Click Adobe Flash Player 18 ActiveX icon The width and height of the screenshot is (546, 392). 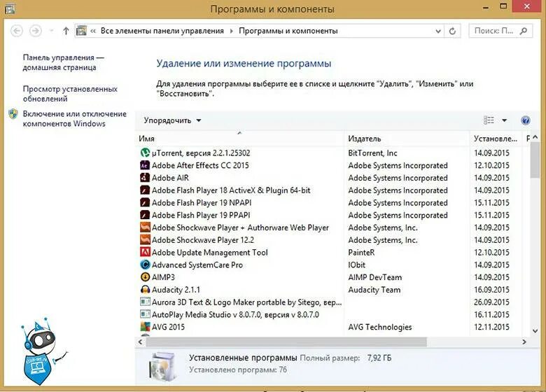coord(145,190)
